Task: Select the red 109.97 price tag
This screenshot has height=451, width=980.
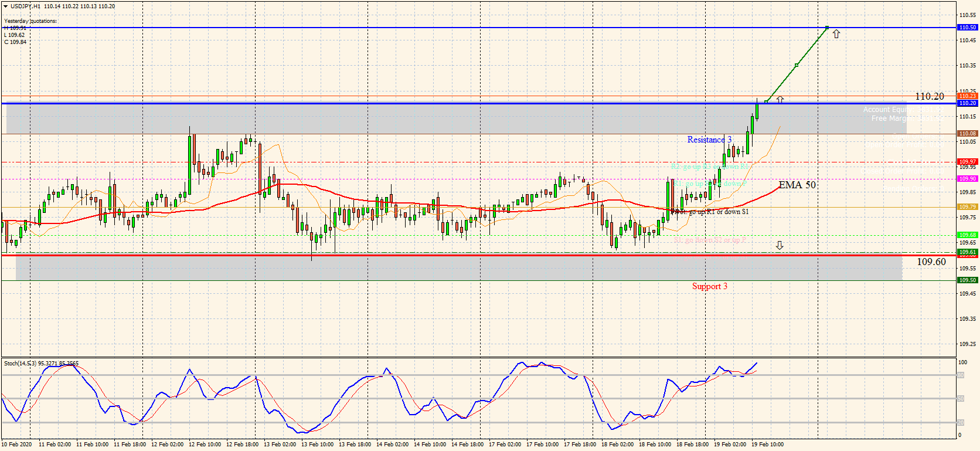Action: (967, 161)
